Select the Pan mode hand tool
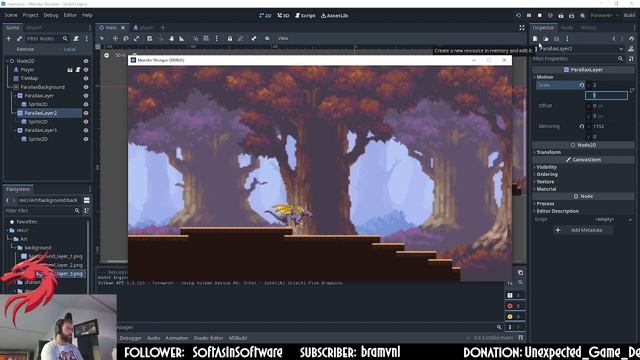This screenshot has height=360, width=640. pos(171,38)
